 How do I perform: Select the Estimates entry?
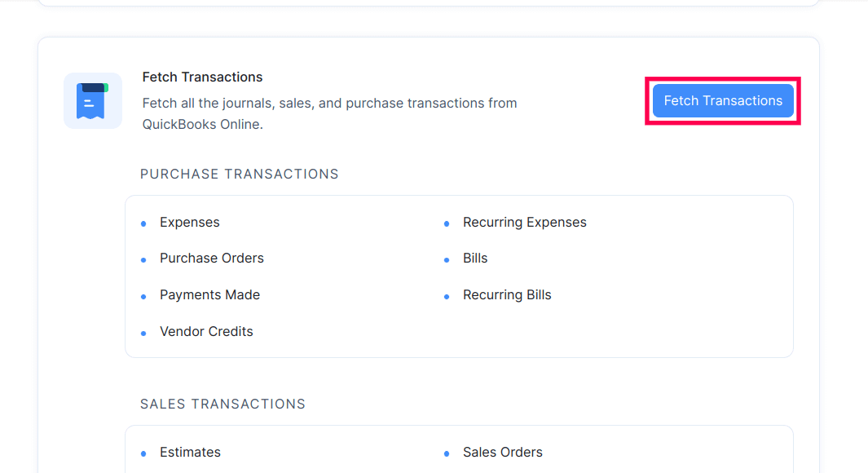tap(190, 452)
